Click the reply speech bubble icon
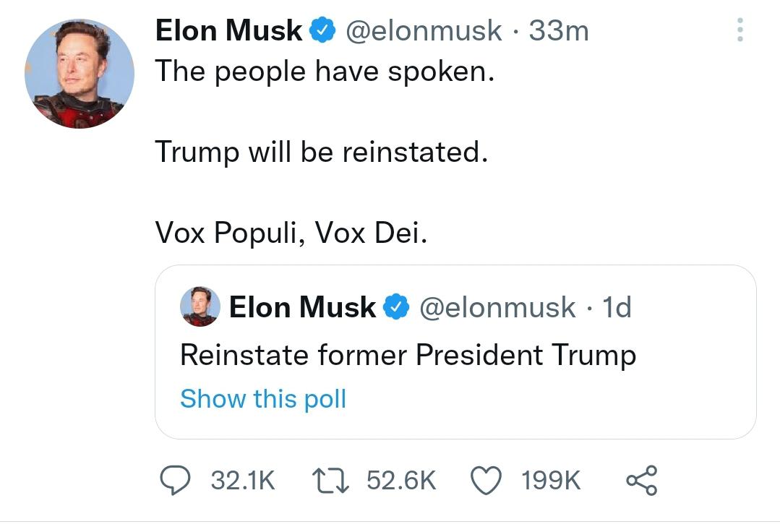Viewport: 780px width, 532px height. tap(174, 481)
